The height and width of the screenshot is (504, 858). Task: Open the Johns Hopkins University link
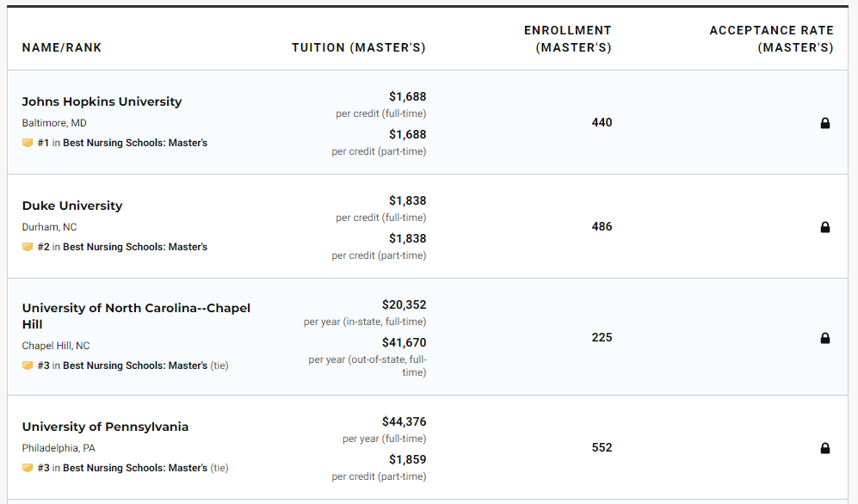pos(102,101)
